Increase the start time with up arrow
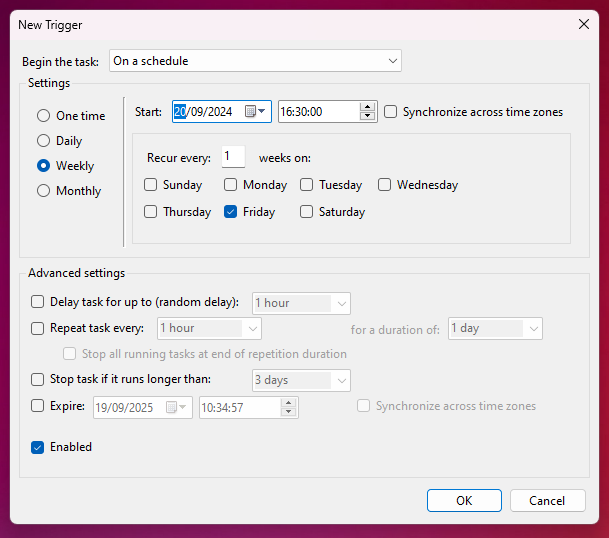 click(x=367, y=107)
